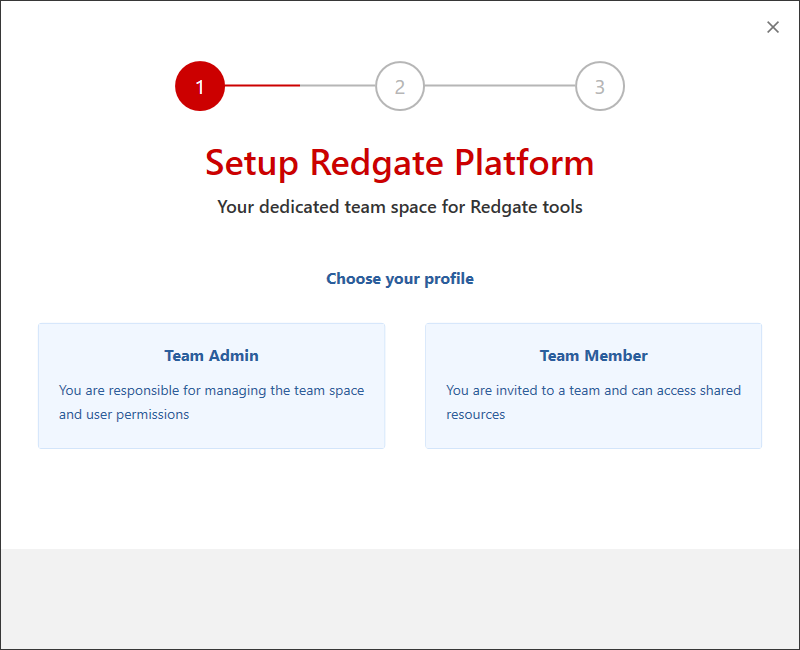The height and width of the screenshot is (650, 800).
Task: Click the 'Your dedicated team space' subtitle
Action: (400, 207)
